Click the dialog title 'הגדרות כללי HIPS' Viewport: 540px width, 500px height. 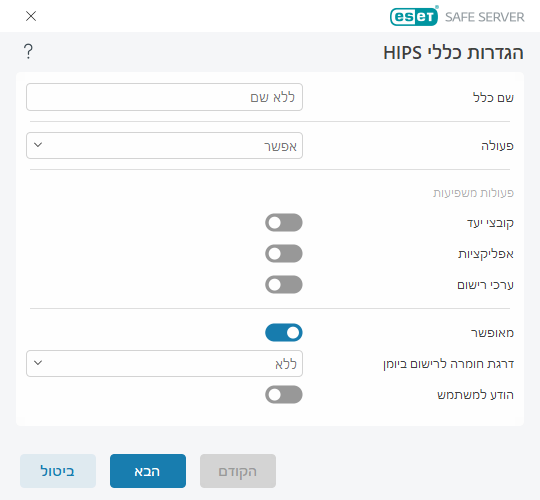coord(454,53)
